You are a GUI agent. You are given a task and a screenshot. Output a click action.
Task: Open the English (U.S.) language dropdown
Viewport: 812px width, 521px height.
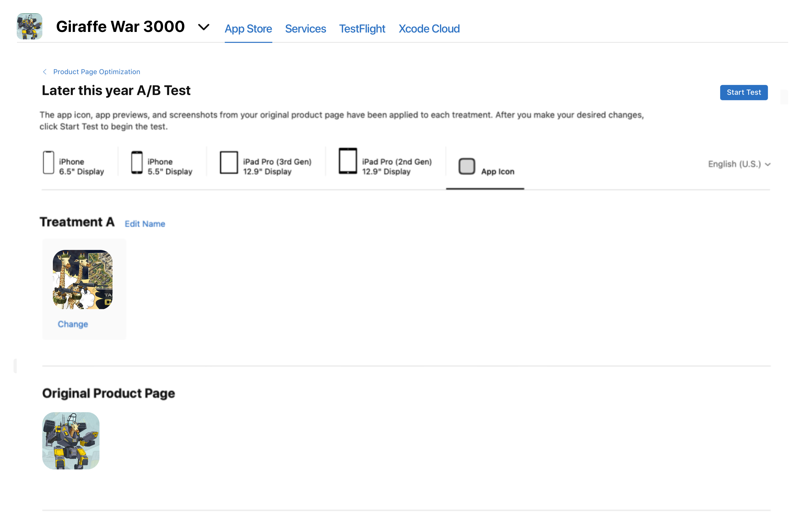(x=740, y=164)
